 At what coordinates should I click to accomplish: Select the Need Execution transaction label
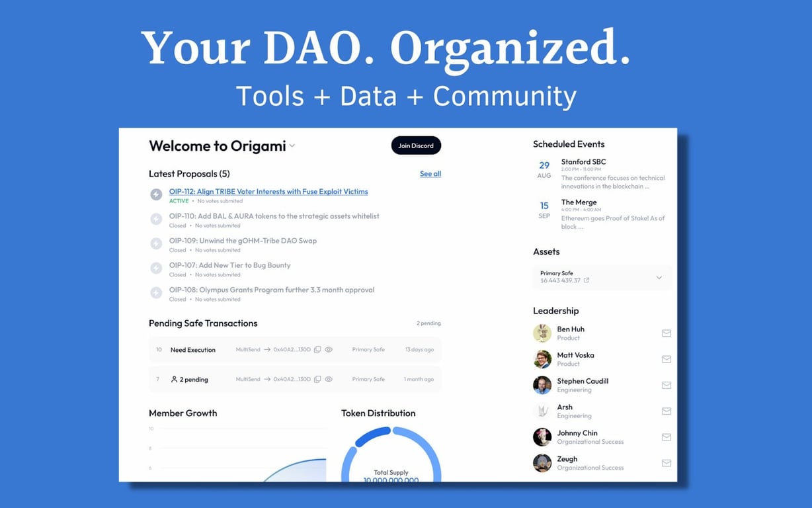pos(193,350)
